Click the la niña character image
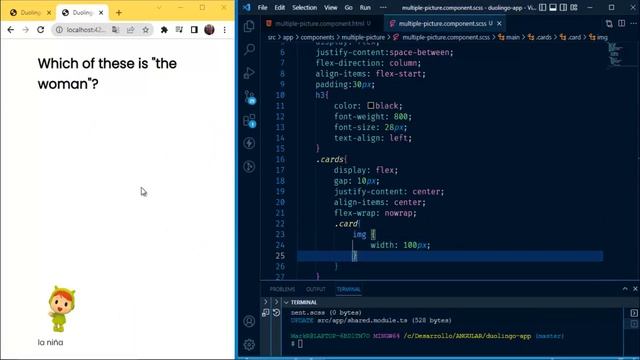This screenshot has height=360, width=640. 61,309
